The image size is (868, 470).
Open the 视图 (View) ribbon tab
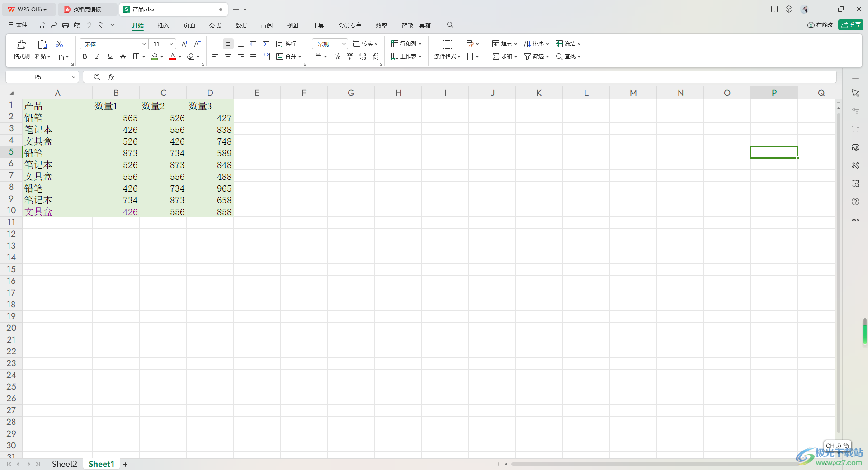point(292,25)
